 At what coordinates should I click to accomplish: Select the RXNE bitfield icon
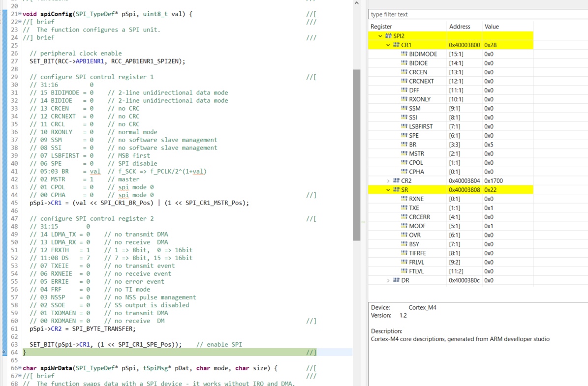click(404, 199)
